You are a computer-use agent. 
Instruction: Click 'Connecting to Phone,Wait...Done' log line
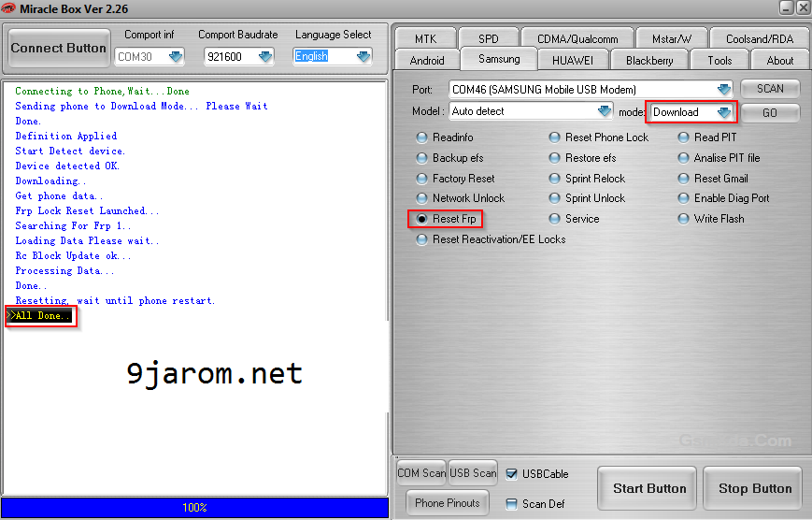pos(102,92)
